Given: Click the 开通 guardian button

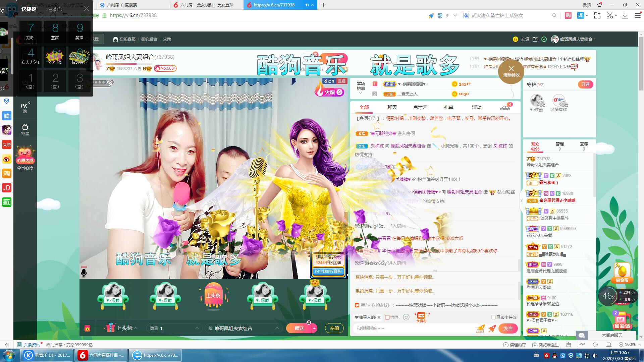Looking at the screenshot, I should pyautogui.click(x=585, y=84).
